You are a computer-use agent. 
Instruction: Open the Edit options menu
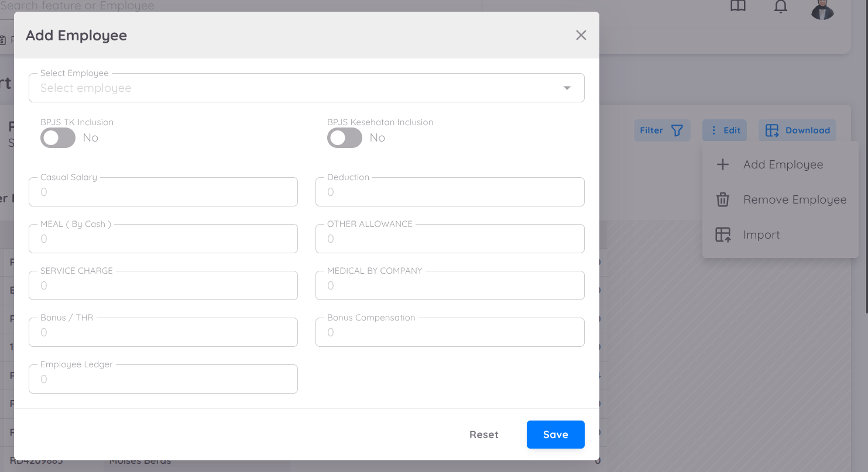[x=725, y=130]
